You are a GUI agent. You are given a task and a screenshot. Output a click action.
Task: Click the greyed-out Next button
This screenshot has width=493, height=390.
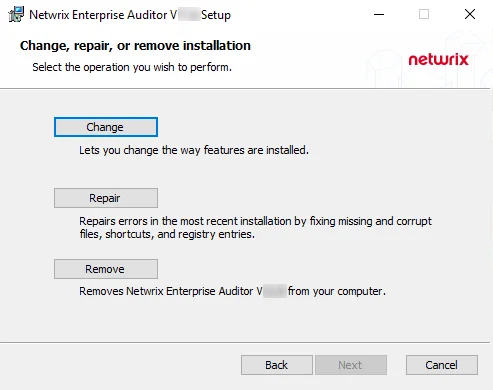351,365
